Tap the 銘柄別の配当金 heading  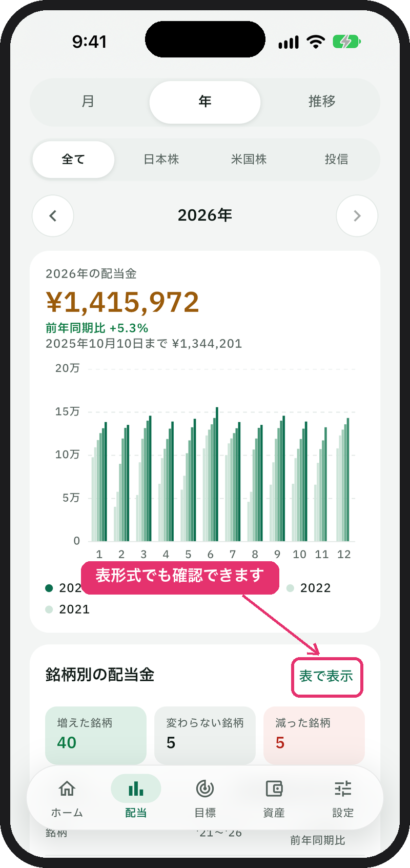[x=100, y=675]
